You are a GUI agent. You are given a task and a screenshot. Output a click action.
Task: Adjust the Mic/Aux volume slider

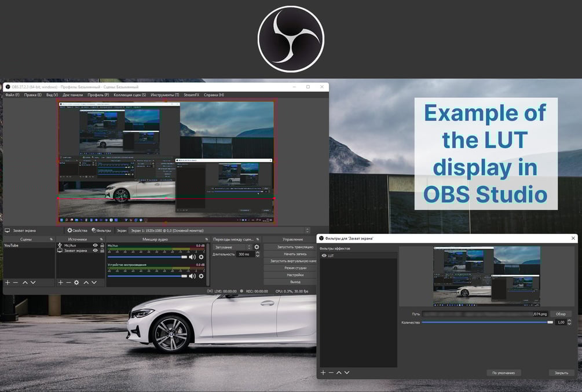(x=147, y=257)
